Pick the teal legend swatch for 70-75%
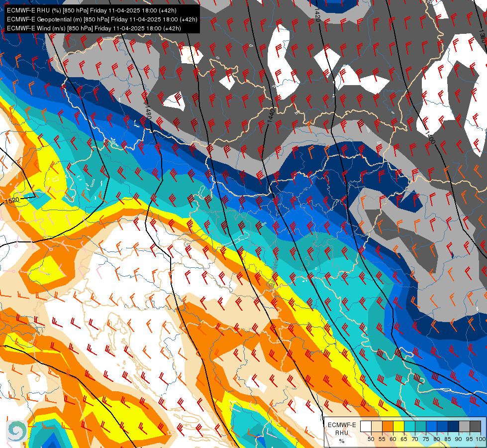Screen dimensions: 487x448 point(420,426)
